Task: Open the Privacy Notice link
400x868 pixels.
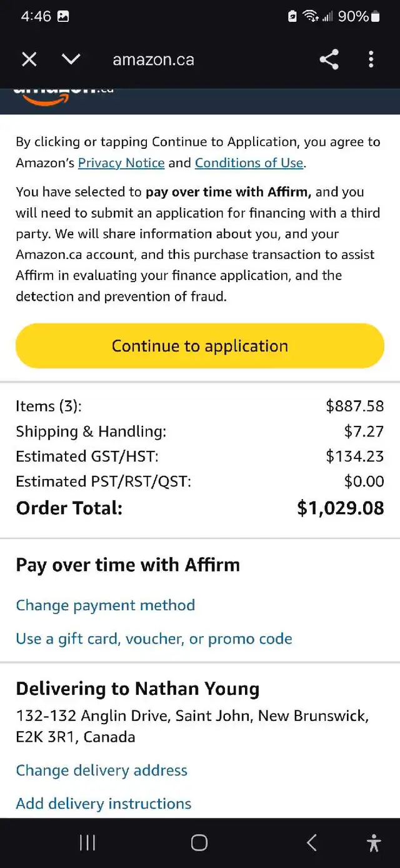Action: [121, 163]
